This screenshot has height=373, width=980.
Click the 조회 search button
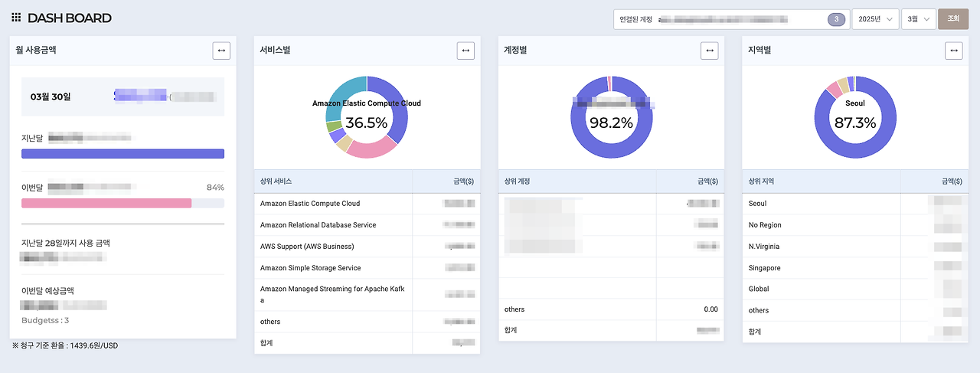click(953, 19)
